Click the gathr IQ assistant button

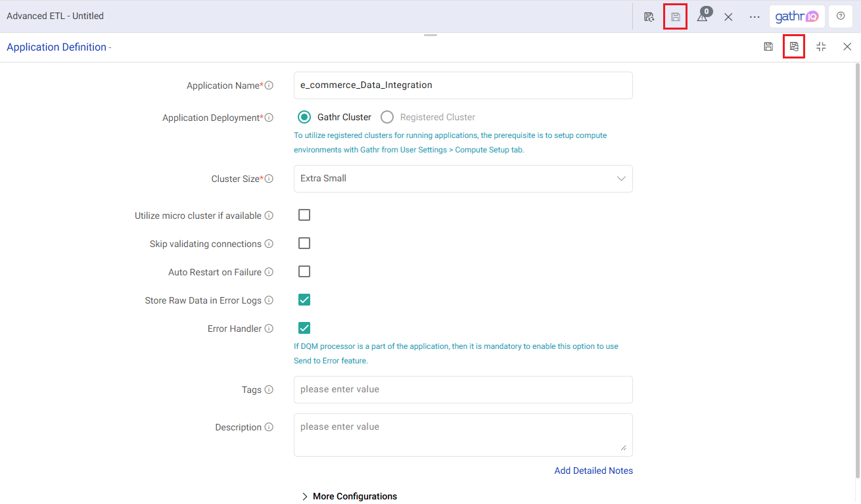click(797, 16)
